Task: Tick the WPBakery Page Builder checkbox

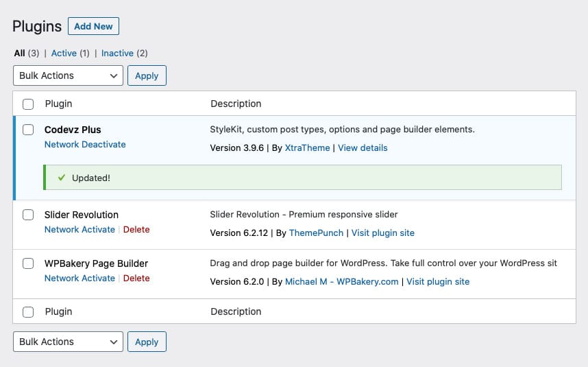Action: pyautogui.click(x=28, y=263)
